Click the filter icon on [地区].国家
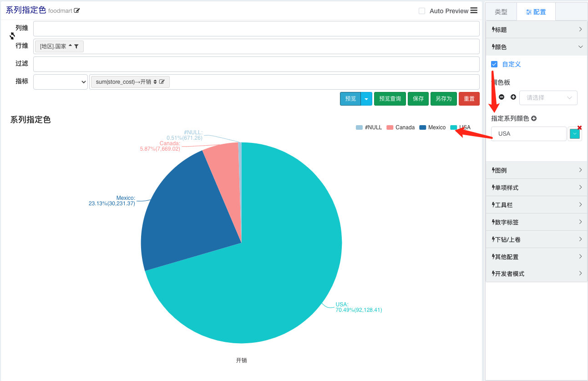The height and width of the screenshot is (381, 588). 76,46
